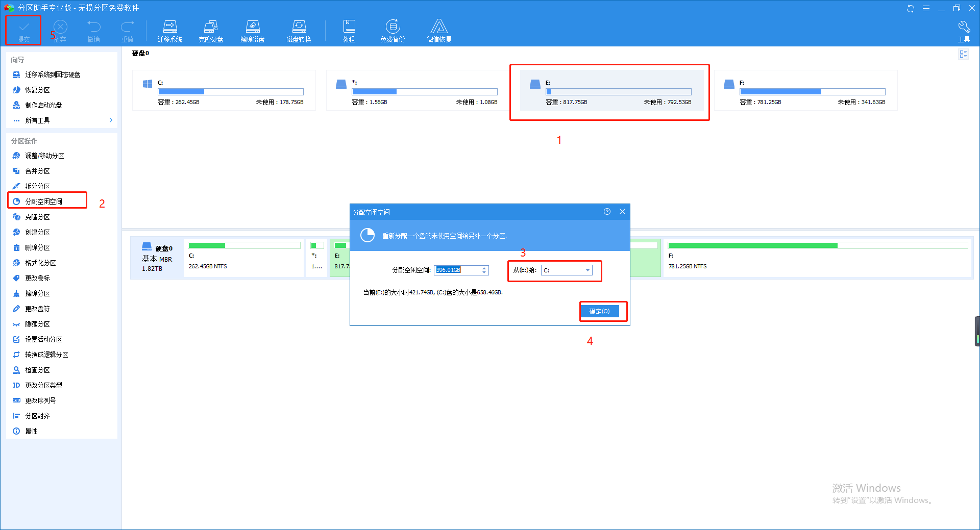Choose 更改盘符 operation

[37, 309]
